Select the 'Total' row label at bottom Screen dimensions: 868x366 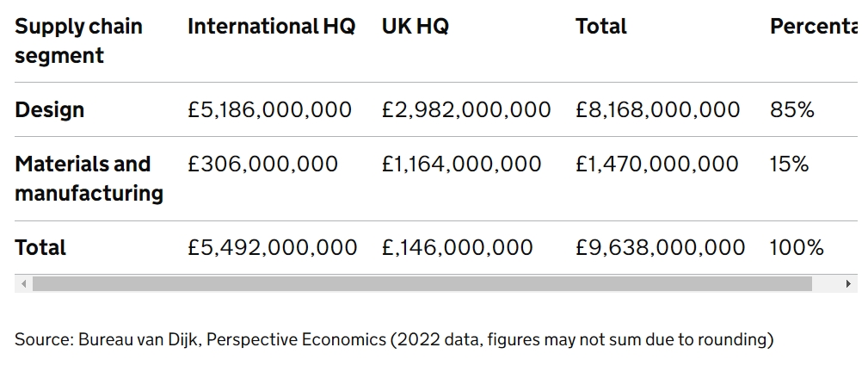[x=40, y=247]
